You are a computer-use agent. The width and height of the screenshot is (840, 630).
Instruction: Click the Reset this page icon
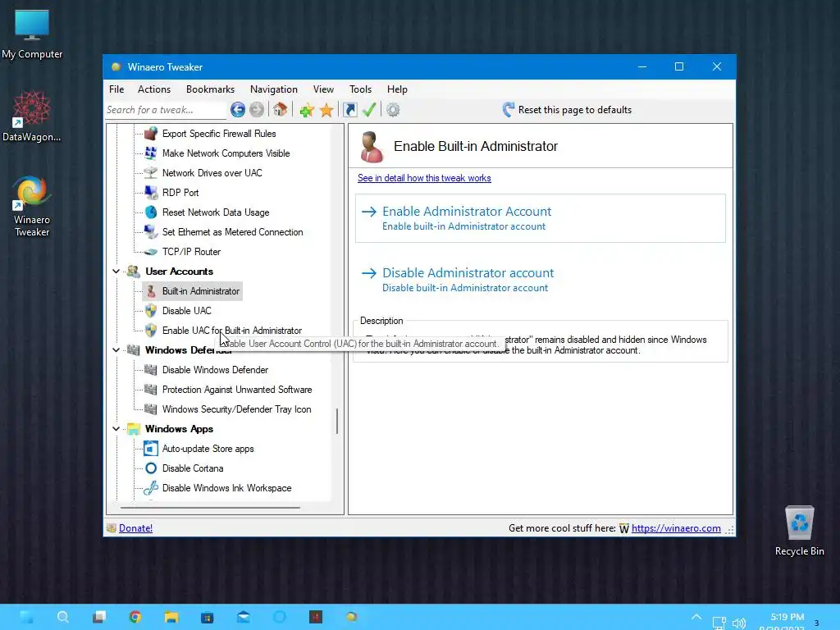(x=508, y=110)
